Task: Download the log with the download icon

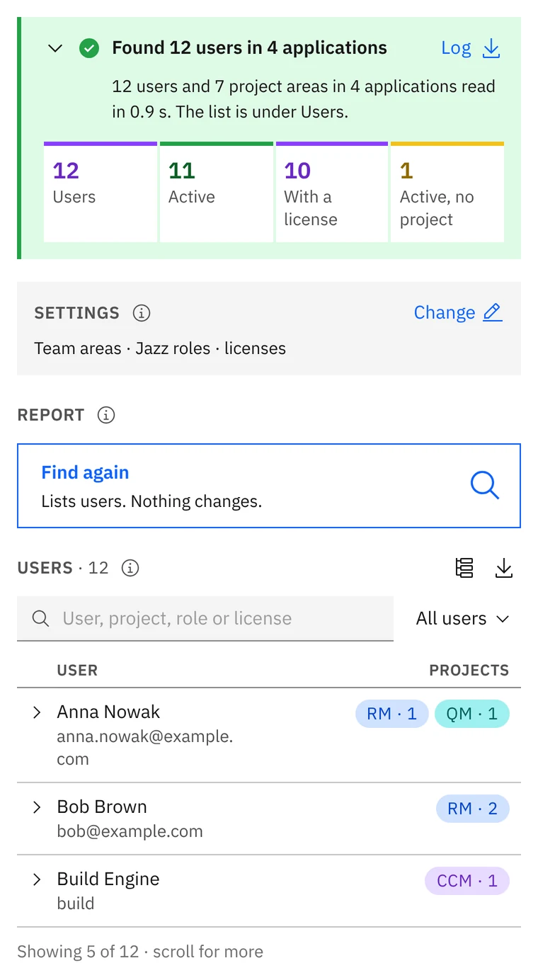Action: pyautogui.click(x=491, y=48)
